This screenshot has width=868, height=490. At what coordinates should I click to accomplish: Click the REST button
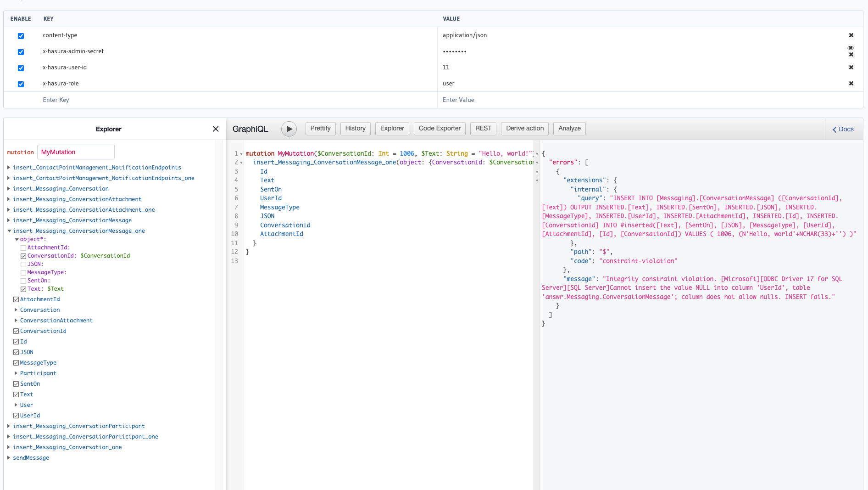click(x=483, y=129)
